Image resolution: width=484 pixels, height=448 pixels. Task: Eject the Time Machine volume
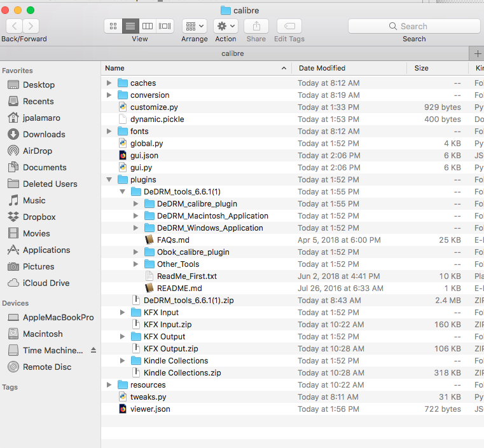click(93, 350)
